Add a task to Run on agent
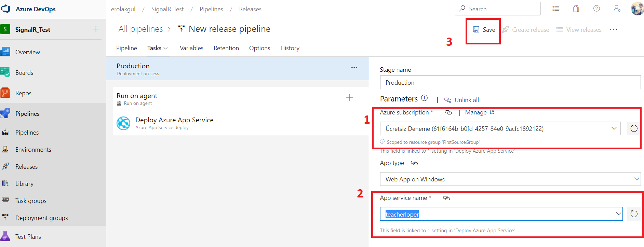 pos(349,98)
